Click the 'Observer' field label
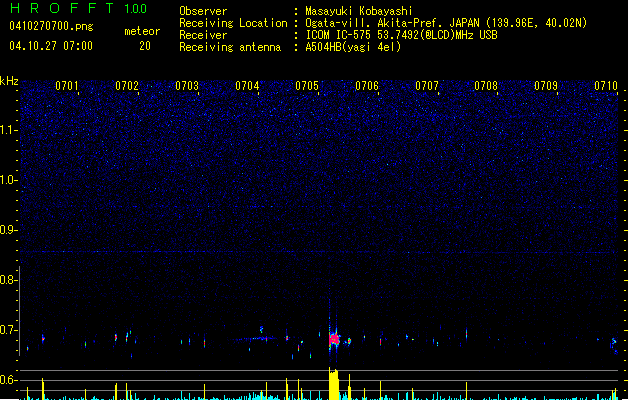Screen dimensions: 629x400 click(203, 11)
